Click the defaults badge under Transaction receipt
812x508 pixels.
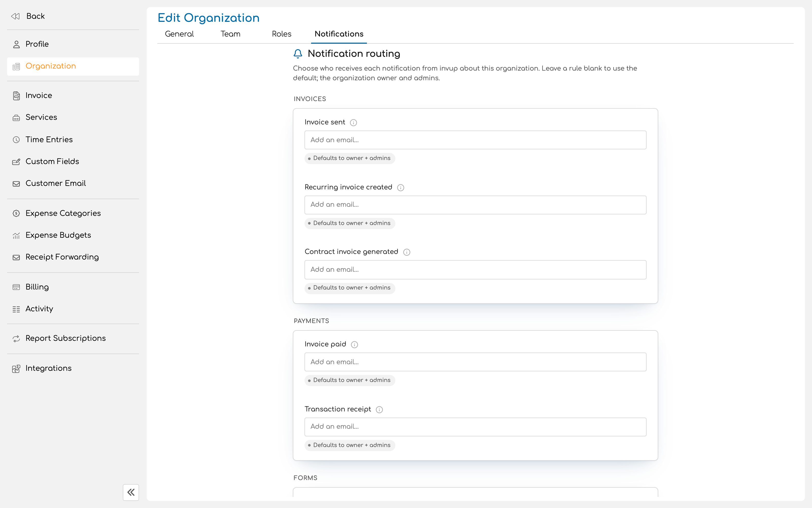(350, 445)
